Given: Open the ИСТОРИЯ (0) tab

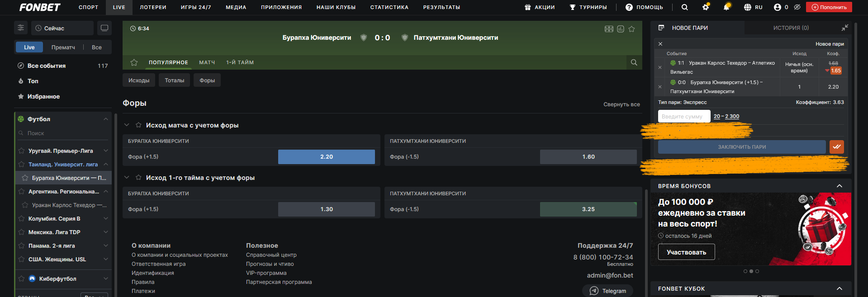Looking at the screenshot, I should 791,28.
